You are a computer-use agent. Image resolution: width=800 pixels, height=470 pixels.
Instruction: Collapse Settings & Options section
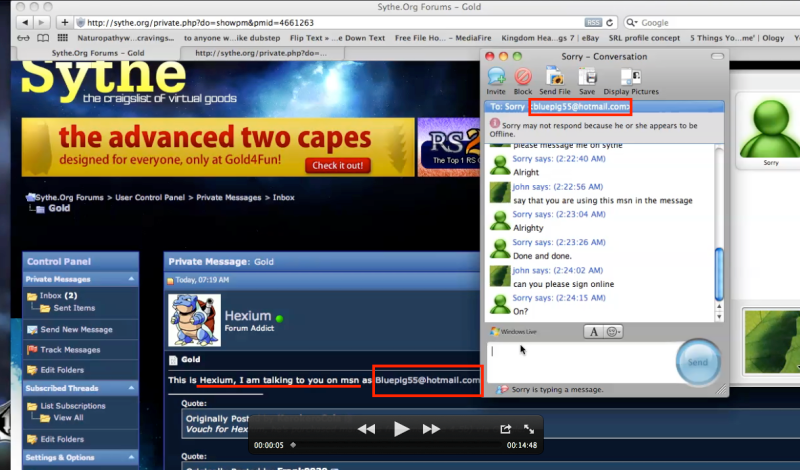(x=131, y=457)
